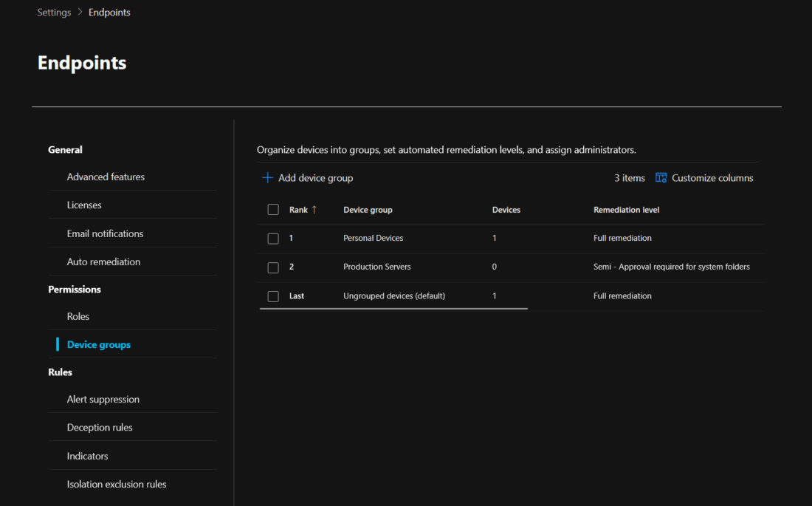Click the Permissions section heading
Image resolution: width=812 pixels, height=506 pixels.
point(75,290)
